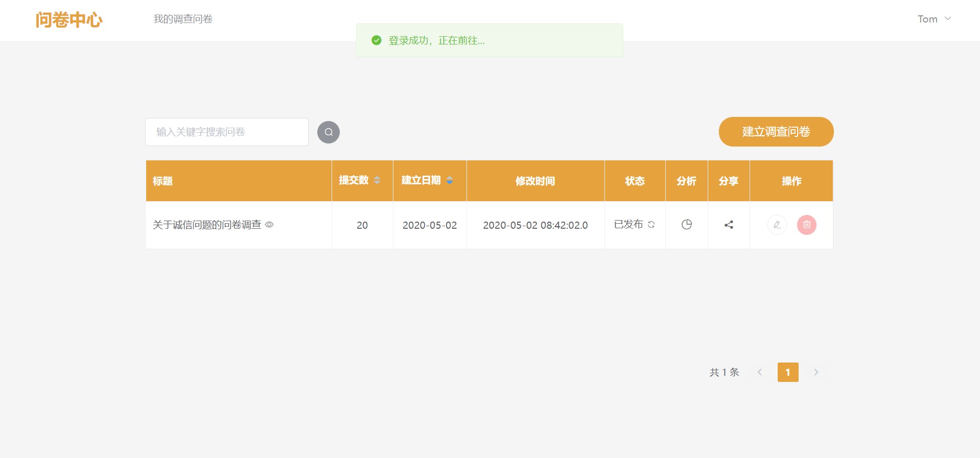The image size is (980, 458).
Task: Open the Tom user dropdown
Action: tap(934, 19)
